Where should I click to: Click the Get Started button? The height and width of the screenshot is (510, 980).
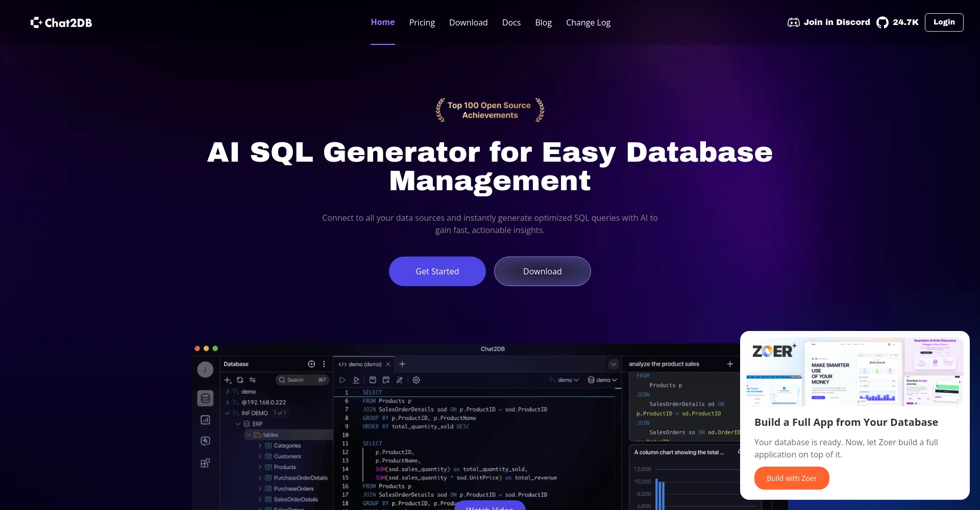point(437,271)
